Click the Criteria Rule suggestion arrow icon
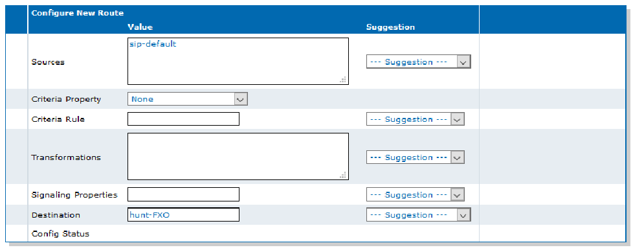Screen dimensions: 644x252 pos(458,120)
